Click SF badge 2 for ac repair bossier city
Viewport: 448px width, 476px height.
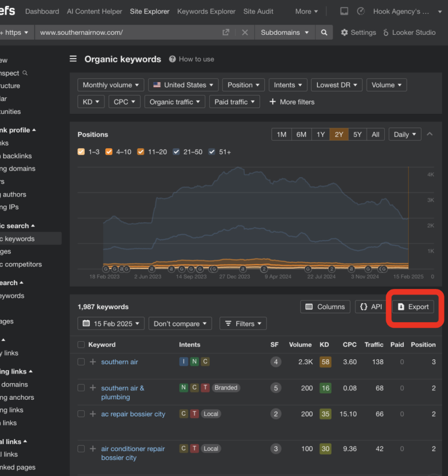click(x=276, y=414)
